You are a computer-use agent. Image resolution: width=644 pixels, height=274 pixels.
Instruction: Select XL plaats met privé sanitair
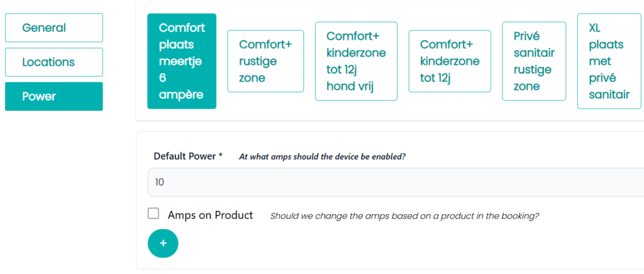[x=609, y=61]
